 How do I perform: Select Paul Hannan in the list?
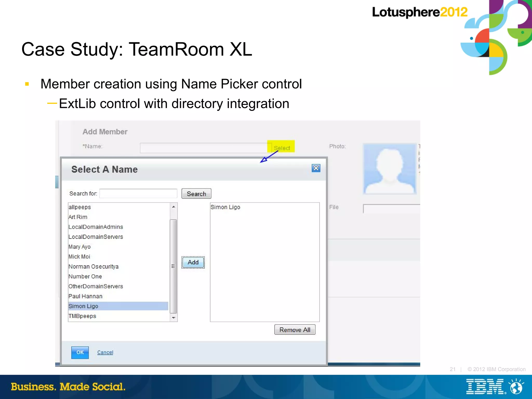click(x=118, y=296)
